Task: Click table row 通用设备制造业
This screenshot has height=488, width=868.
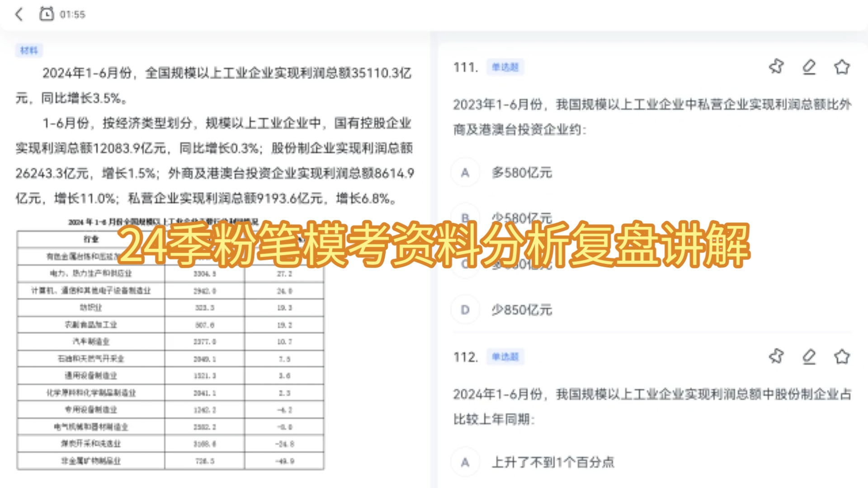Action: pyautogui.click(x=170, y=375)
